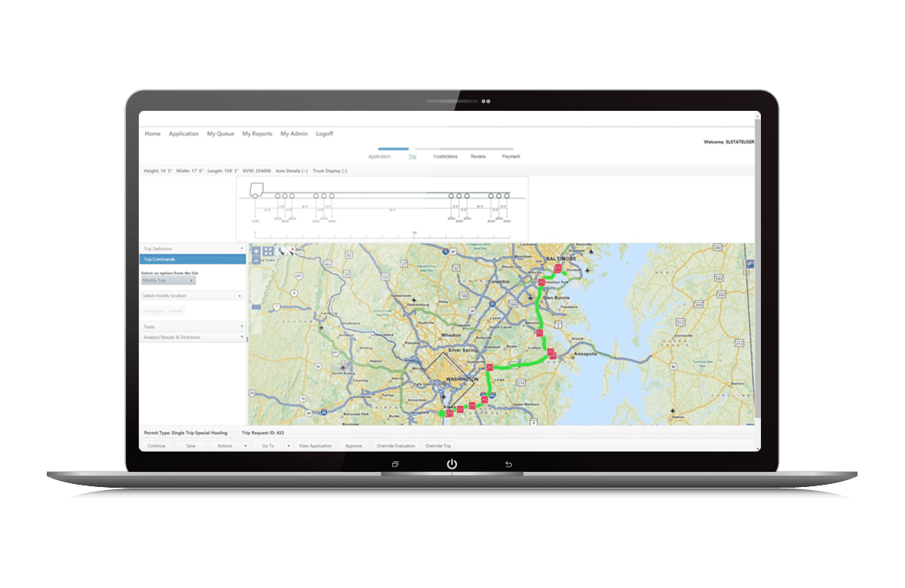The width and height of the screenshot is (905, 588).
Task: Expand the Tools panel section
Action: 192,327
